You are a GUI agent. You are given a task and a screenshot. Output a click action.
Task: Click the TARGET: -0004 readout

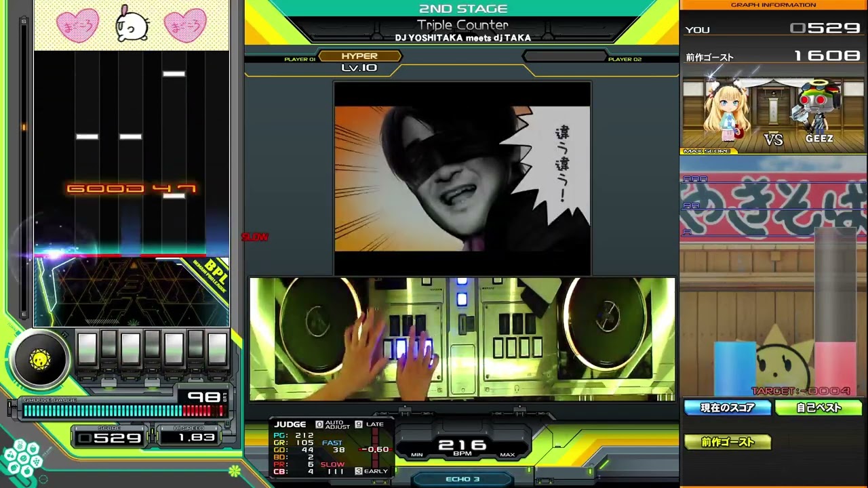pos(800,391)
